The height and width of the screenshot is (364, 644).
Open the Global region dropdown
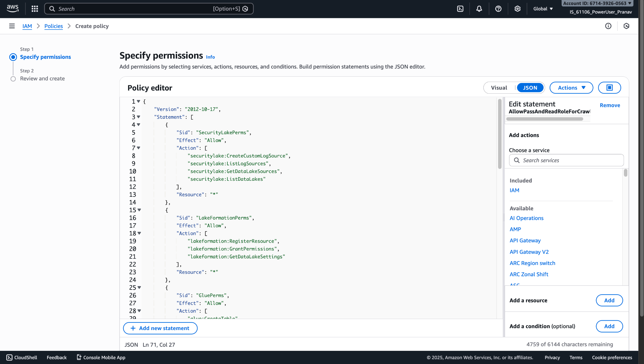pos(543,9)
